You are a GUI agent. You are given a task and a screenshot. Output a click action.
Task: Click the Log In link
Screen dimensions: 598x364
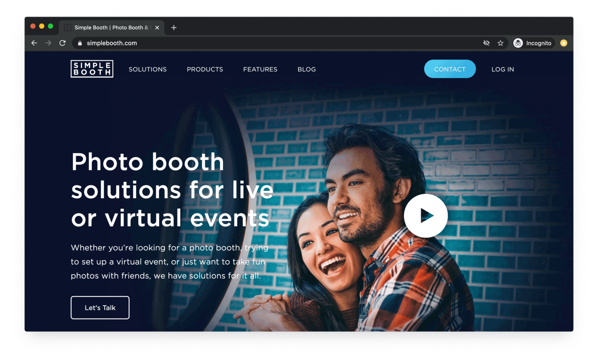(x=503, y=69)
